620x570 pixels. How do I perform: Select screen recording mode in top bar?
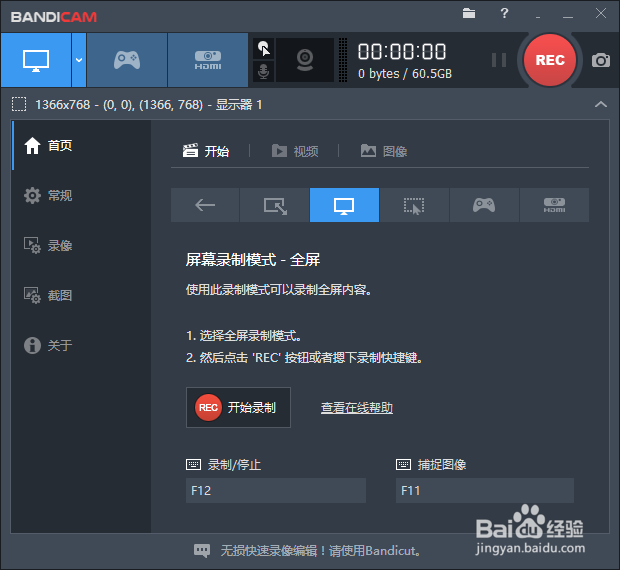coord(36,60)
